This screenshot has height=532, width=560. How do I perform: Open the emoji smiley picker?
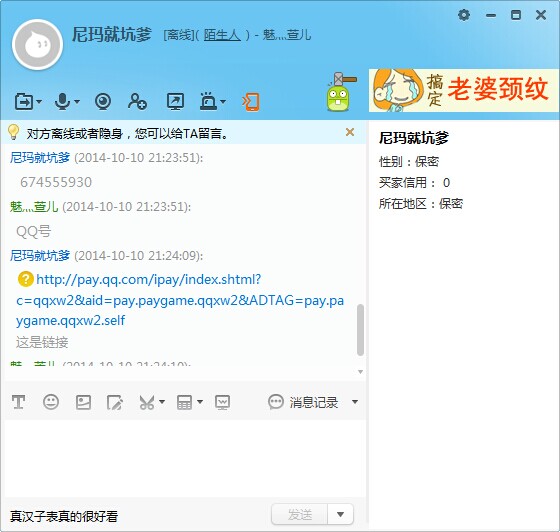click(51, 402)
